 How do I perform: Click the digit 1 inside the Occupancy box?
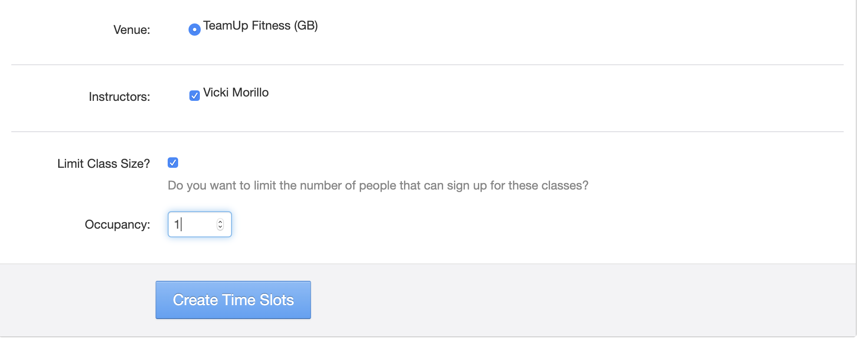pos(177,224)
